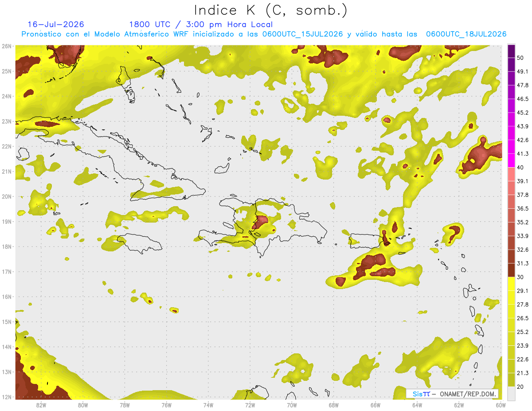
Task: Click the color scale value '27.8'
Action: (523, 304)
